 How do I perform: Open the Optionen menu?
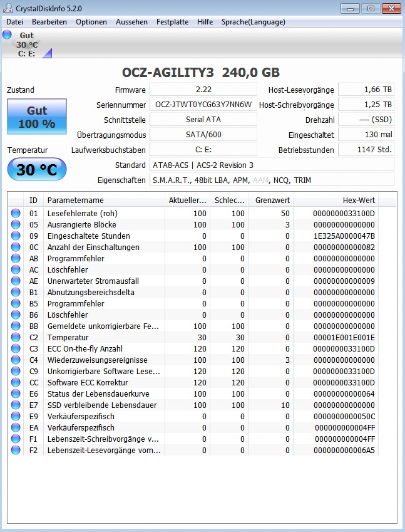click(91, 22)
